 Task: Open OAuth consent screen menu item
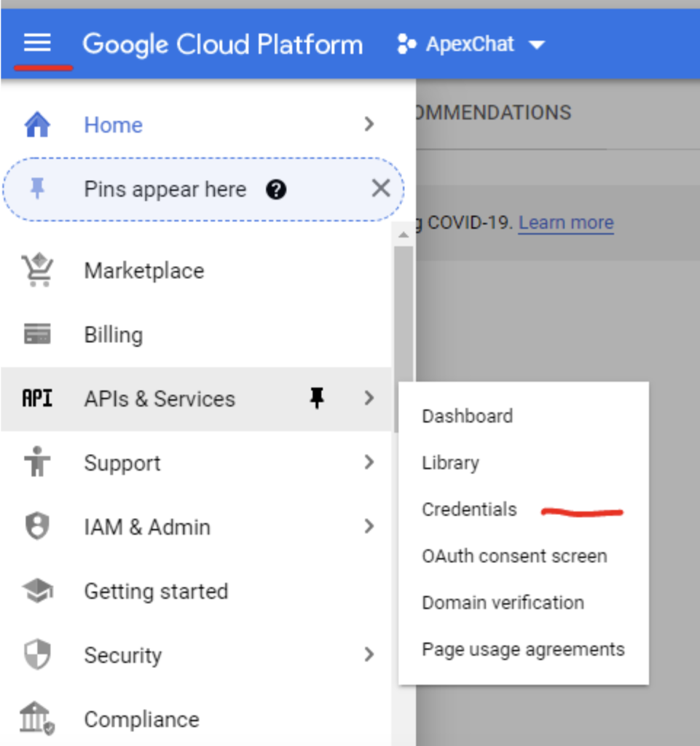tap(514, 557)
